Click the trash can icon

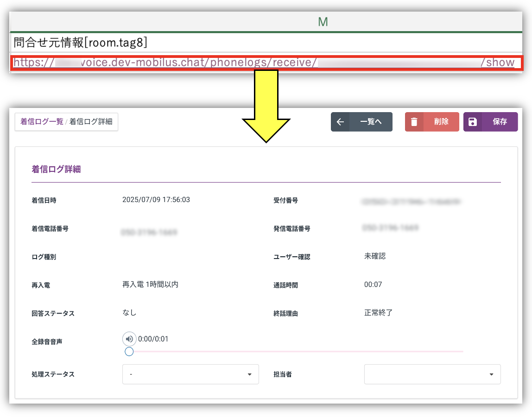point(414,122)
